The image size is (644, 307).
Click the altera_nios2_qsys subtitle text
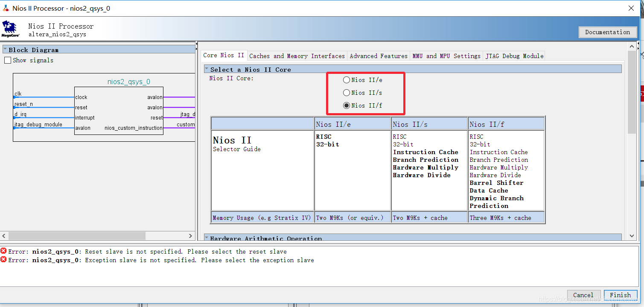(57, 34)
